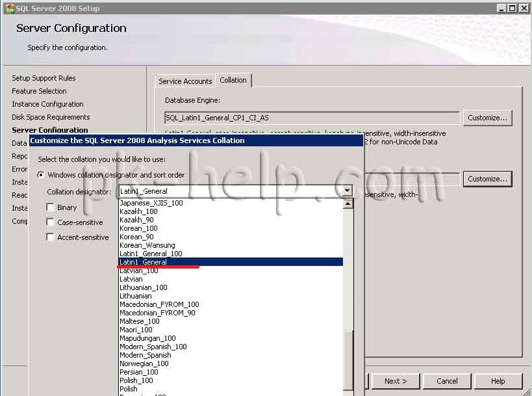
Task: Select Korean_Wansung collation
Action: pos(231,245)
